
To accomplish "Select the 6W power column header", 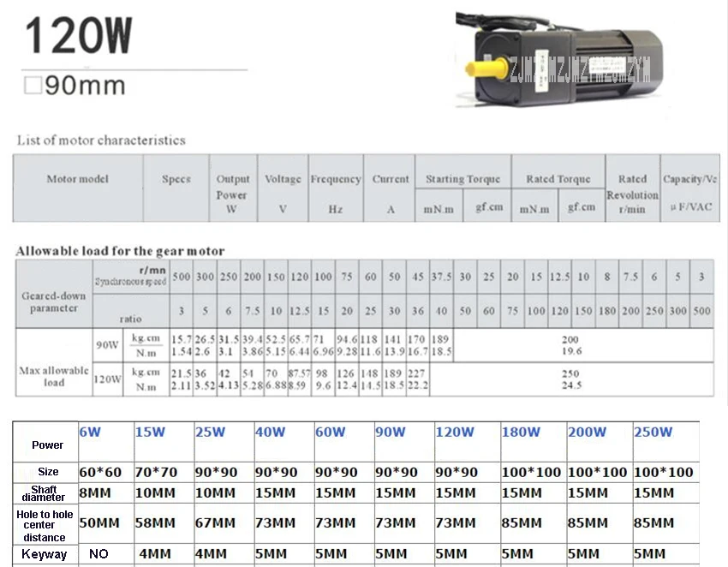I will [90, 432].
